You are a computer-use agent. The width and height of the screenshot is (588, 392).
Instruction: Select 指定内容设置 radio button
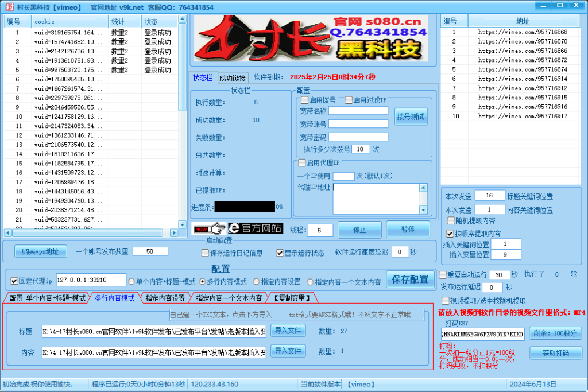point(256,281)
